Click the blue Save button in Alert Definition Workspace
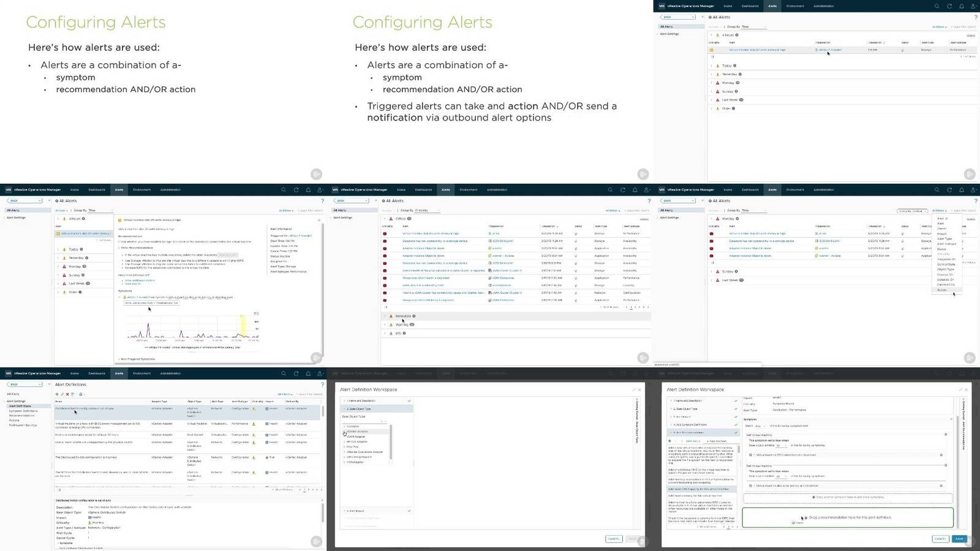The width and height of the screenshot is (980, 551). pyautogui.click(x=959, y=539)
